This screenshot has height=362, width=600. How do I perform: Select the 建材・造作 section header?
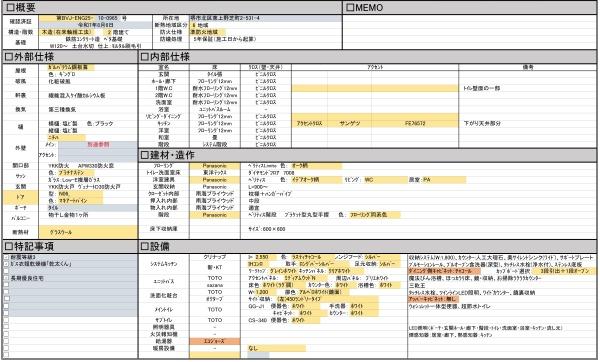367,155
